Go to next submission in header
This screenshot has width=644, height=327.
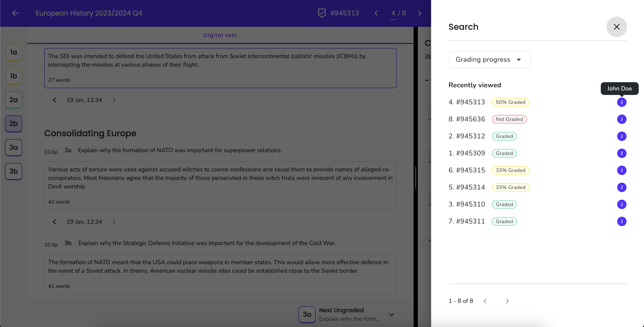420,13
